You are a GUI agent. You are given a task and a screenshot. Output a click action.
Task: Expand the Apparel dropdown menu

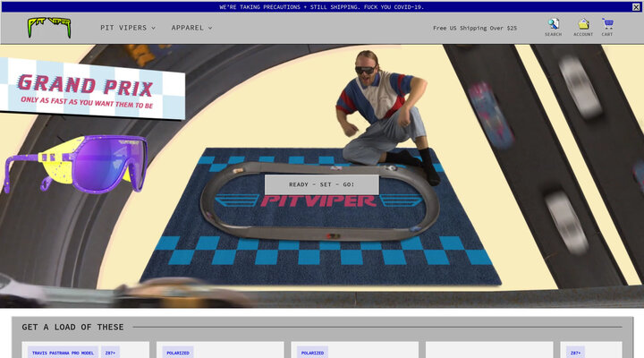coord(191,28)
